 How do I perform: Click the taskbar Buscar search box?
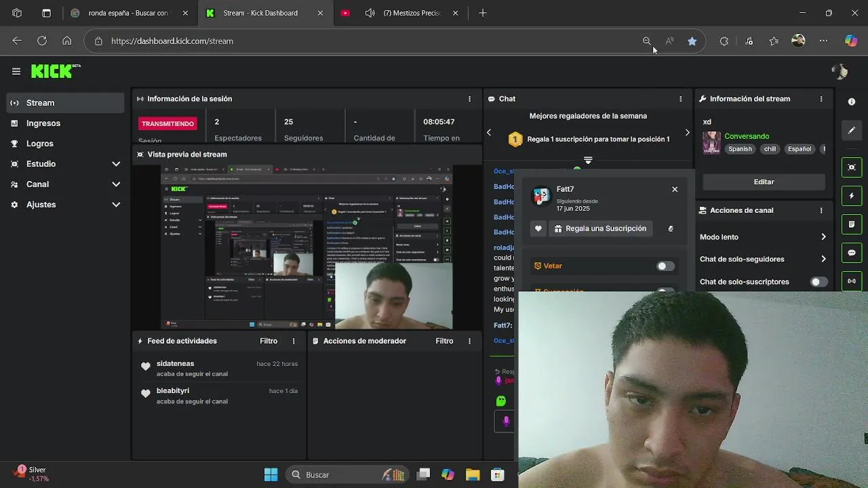point(346,474)
